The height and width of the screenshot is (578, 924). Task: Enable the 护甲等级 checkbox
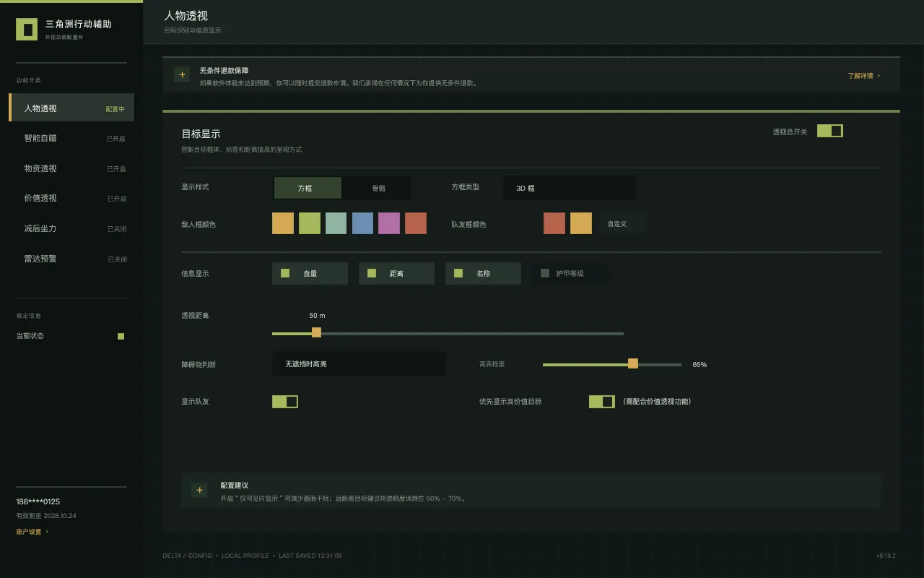pos(570,274)
